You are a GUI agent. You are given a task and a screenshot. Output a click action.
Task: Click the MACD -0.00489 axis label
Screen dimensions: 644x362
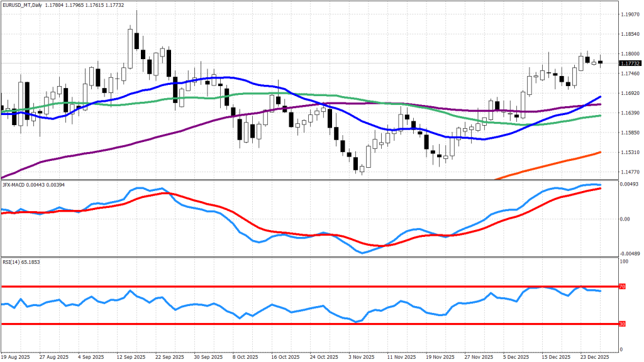click(630, 253)
